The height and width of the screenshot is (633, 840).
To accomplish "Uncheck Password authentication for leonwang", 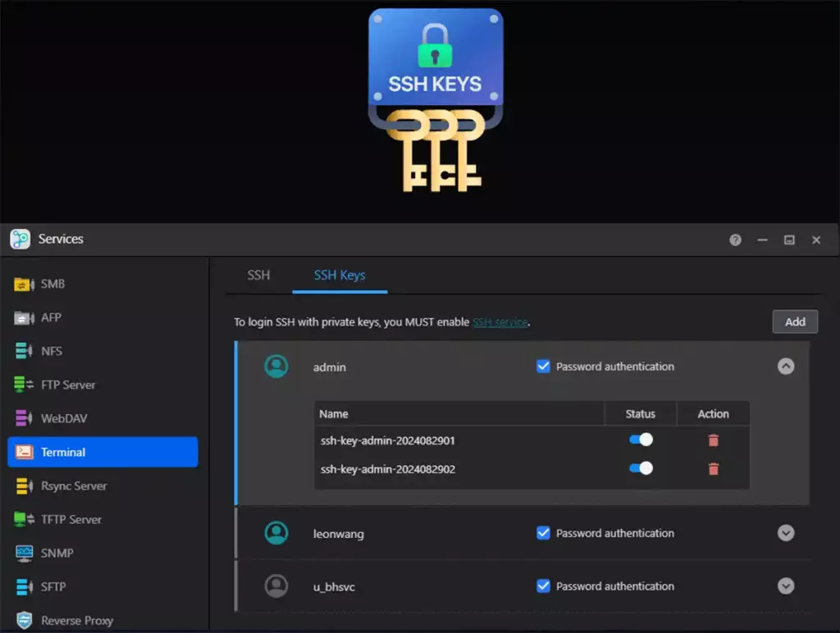I will (543, 533).
